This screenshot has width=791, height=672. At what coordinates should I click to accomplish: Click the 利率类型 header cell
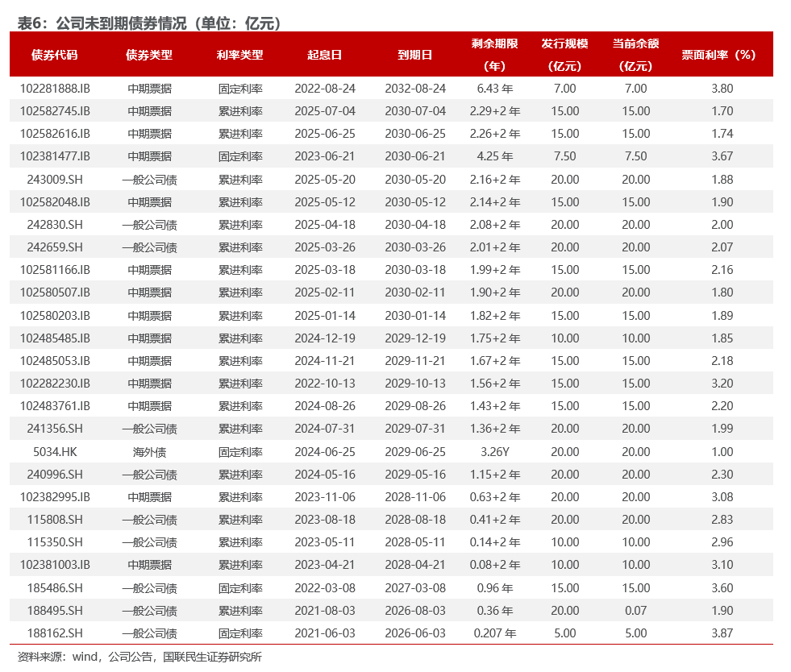pyautogui.click(x=239, y=55)
